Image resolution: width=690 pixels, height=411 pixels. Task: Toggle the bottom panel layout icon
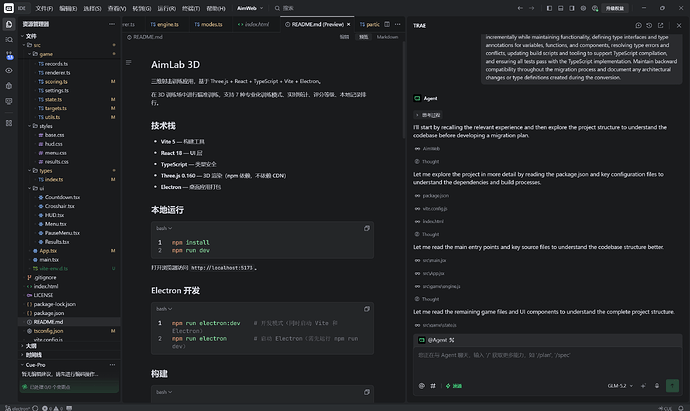(x=561, y=8)
